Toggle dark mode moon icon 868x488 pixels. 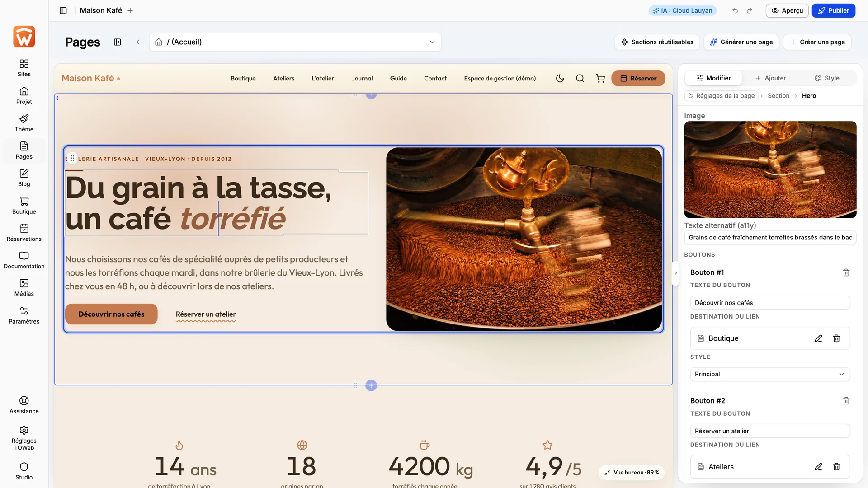pos(560,78)
